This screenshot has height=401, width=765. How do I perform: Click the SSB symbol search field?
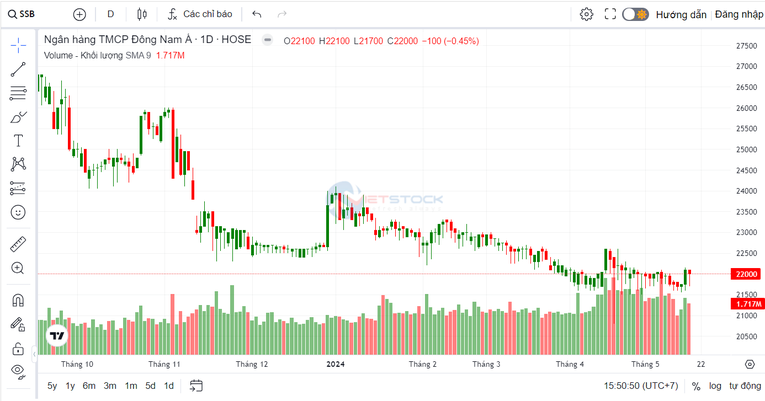click(x=35, y=14)
